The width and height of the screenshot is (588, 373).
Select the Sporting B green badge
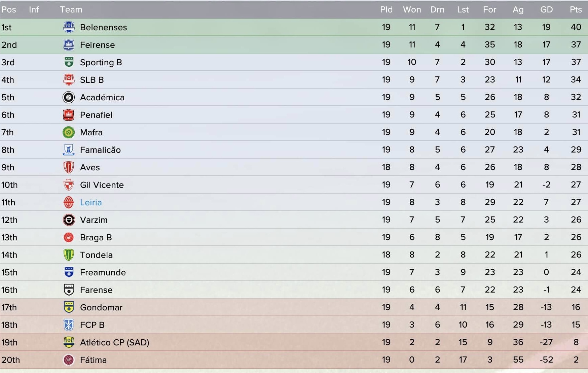pos(69,62)
